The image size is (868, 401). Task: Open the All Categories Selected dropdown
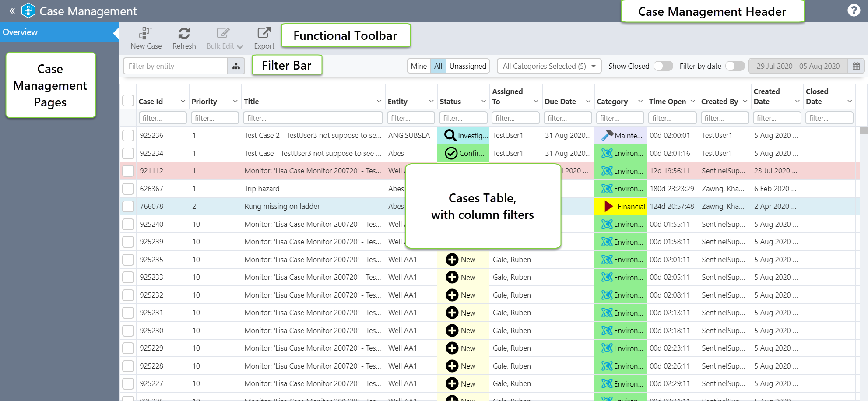(549, 66)
